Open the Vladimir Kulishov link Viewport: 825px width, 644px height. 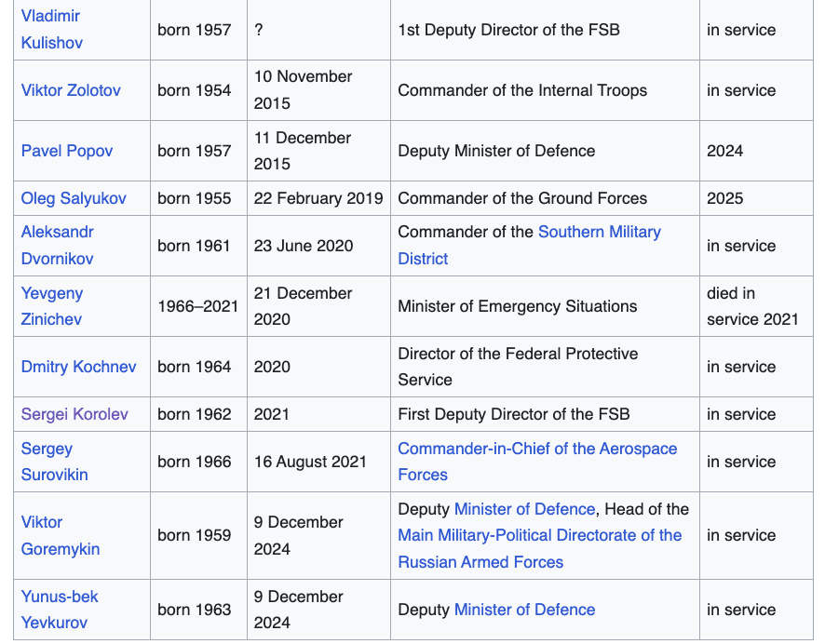click(51, 30)
